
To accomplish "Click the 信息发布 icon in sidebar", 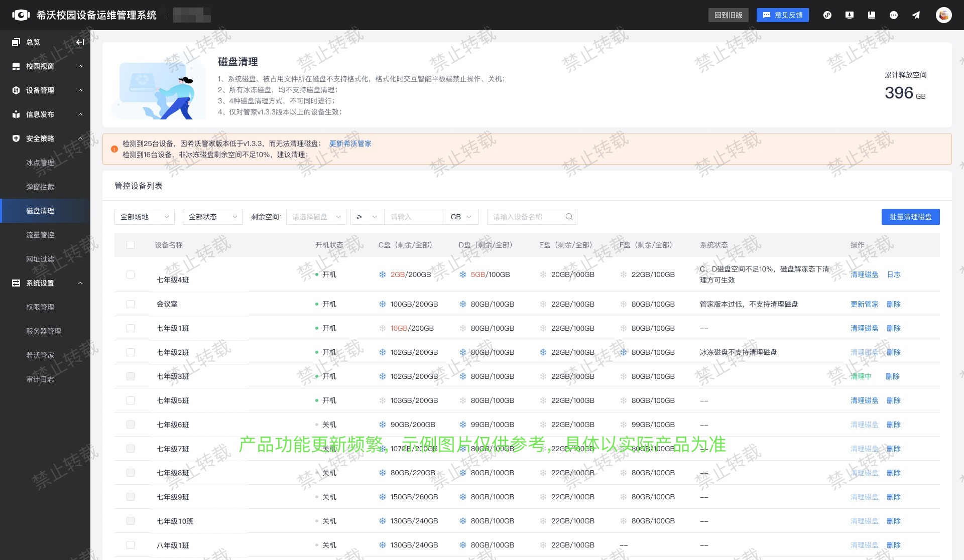I will coord(16,114).
